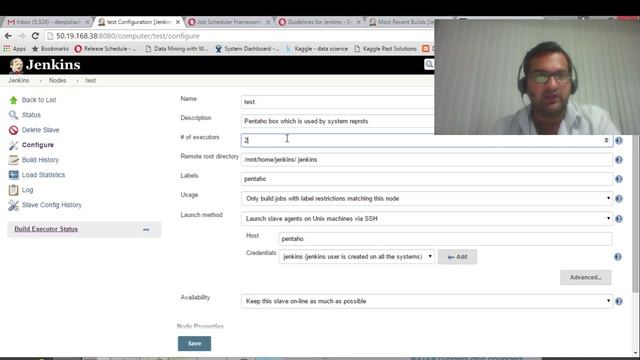Click the Load Statistics monitor icon
This screenshot has height=360, width=640.
(13, 175)
